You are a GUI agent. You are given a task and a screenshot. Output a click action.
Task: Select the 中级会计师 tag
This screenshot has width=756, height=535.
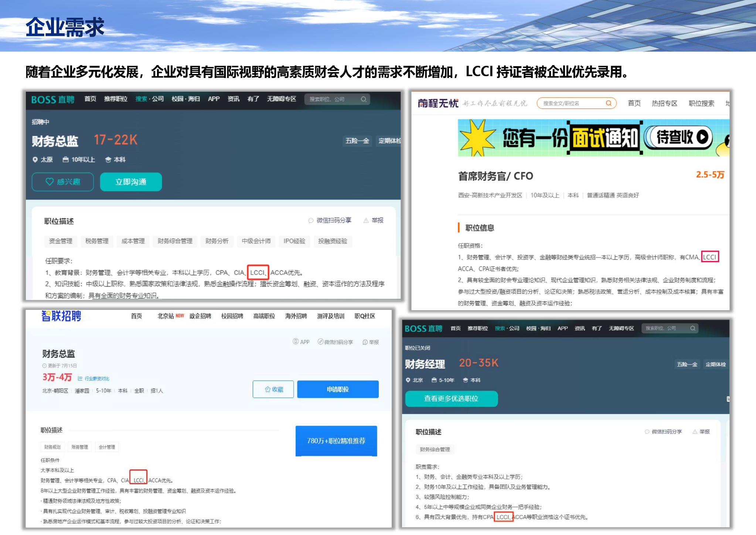point(256,241)
